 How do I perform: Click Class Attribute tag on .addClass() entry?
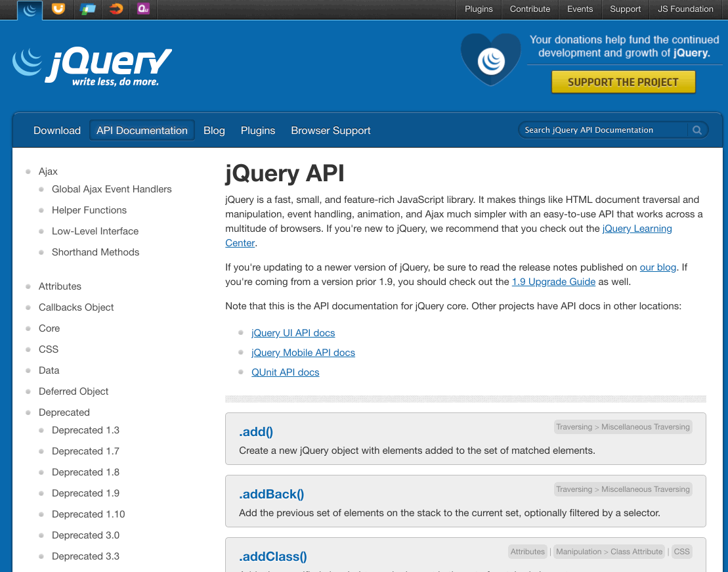637,552
